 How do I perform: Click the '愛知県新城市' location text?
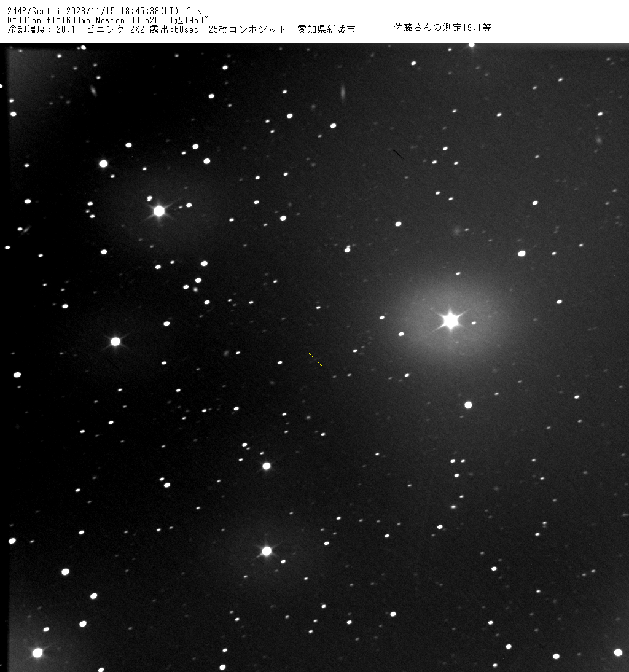pyautogui.click(x=327, y=29)
